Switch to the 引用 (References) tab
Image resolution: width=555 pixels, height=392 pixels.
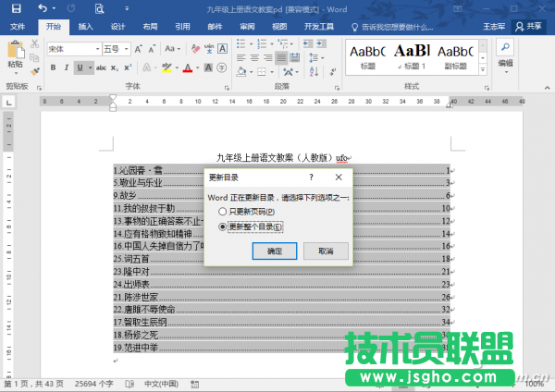[182, 27]
